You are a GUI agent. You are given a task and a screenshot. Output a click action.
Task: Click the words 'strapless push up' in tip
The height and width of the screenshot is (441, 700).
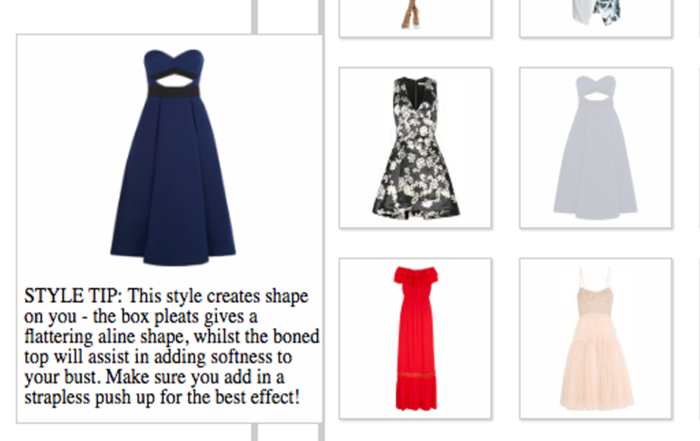89,397
